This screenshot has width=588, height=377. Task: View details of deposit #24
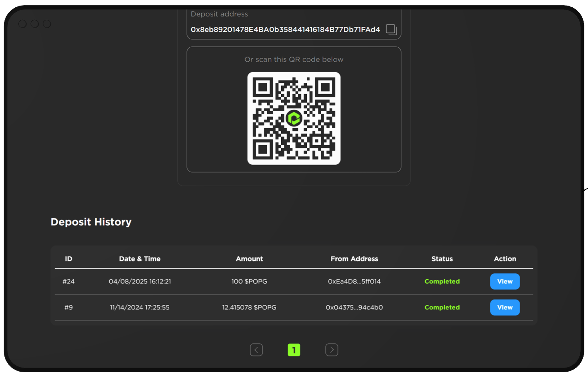pyautogui.click(x=505, y=281)
